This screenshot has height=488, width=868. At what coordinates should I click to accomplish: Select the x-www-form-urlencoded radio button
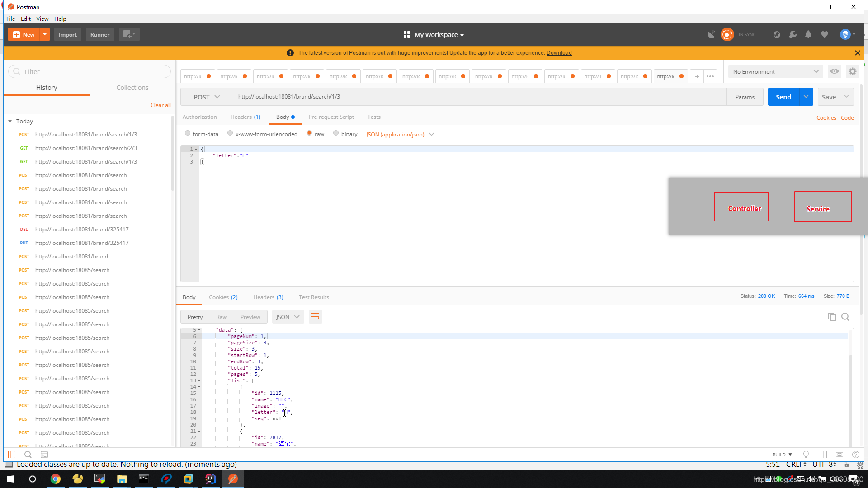click(x=230, y=133)
